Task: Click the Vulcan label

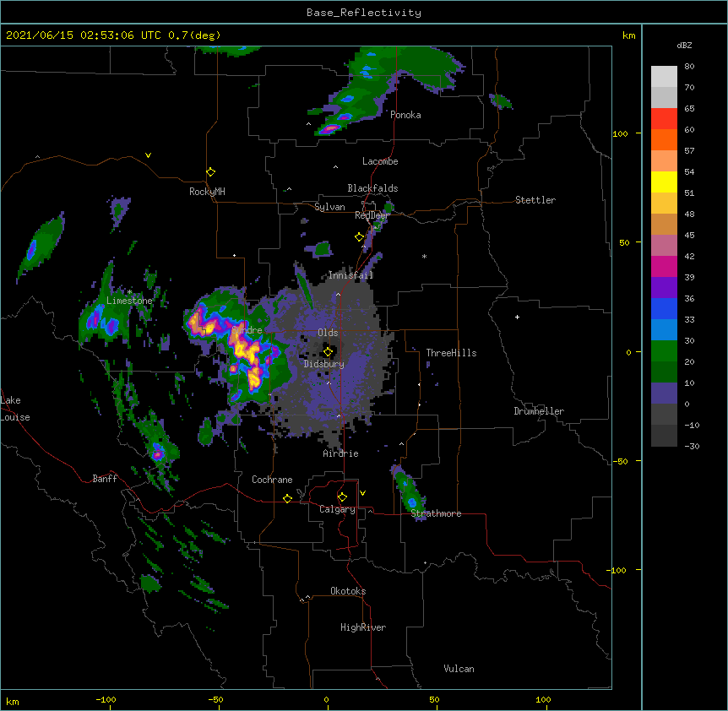Action: click(x=459, y=669)
